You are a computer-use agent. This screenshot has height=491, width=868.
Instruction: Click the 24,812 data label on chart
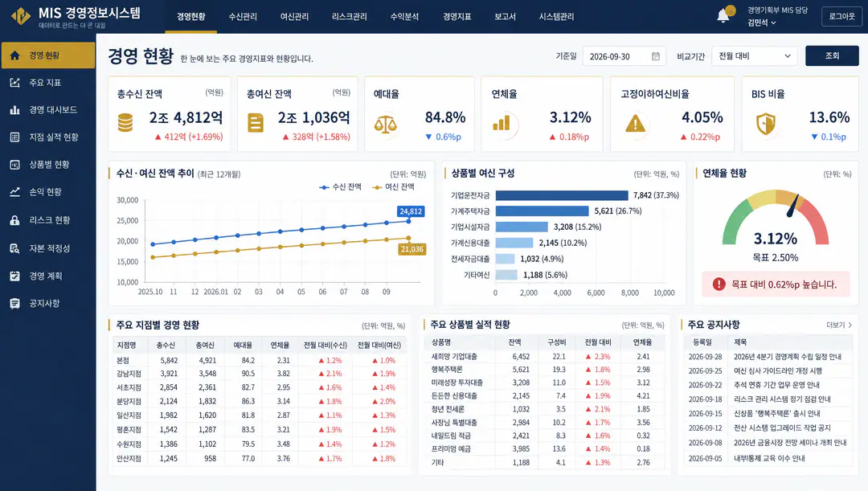point(411,211)
